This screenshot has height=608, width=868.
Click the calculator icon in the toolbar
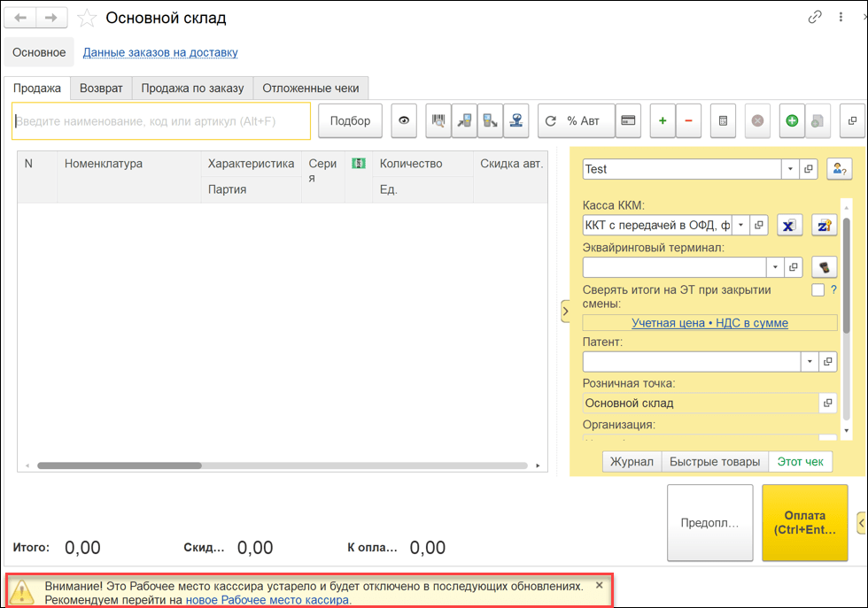coord(723,121)
